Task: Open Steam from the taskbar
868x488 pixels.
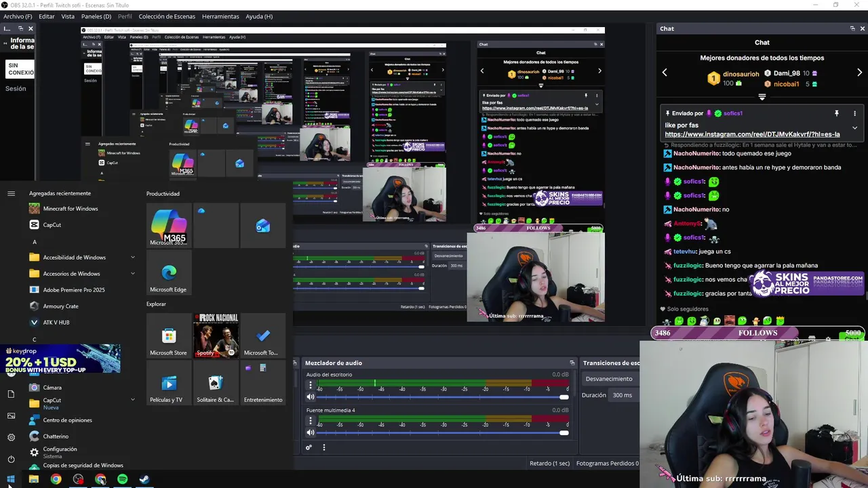Action: [144, 479]
